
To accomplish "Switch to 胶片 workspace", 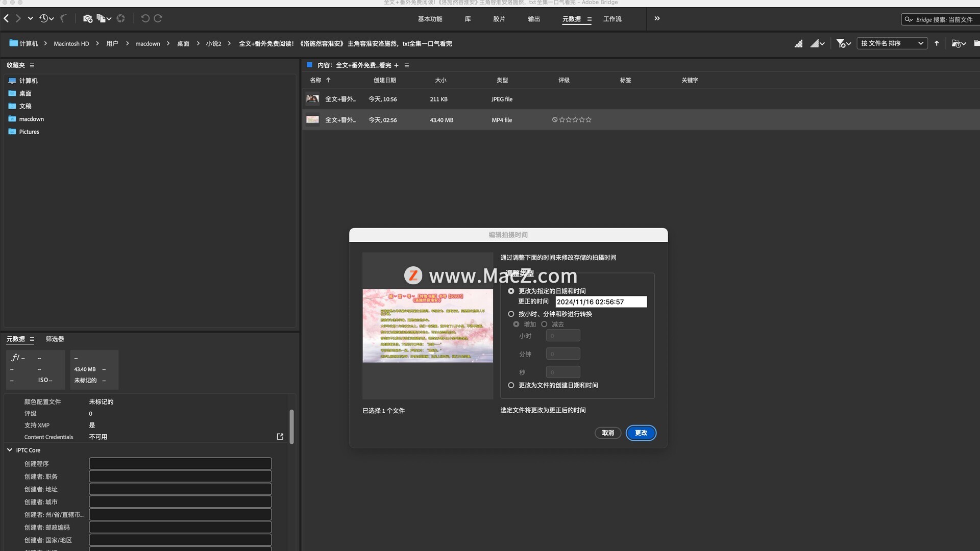I will coord(499,19).
